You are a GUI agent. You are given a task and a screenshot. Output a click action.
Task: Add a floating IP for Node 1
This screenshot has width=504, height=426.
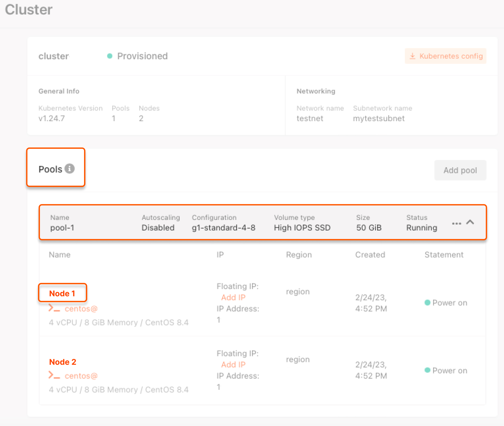click(x=233, y=297)
